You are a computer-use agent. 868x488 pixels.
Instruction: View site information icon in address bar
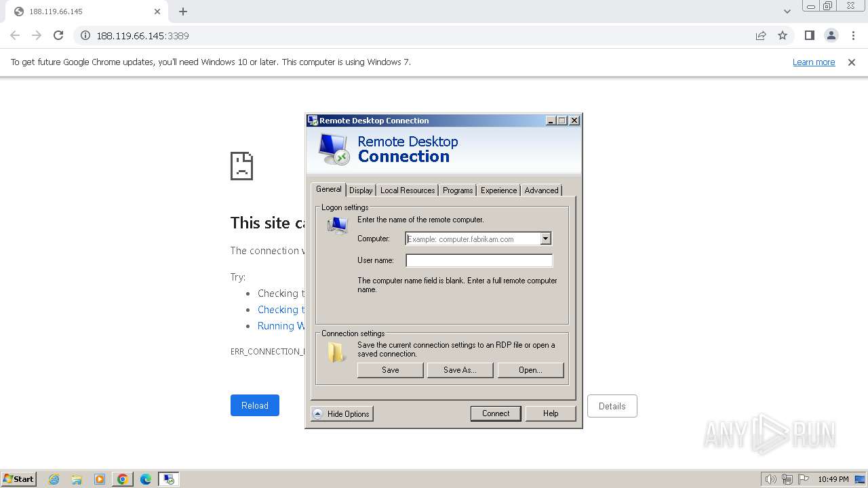[x=85, y=36]
